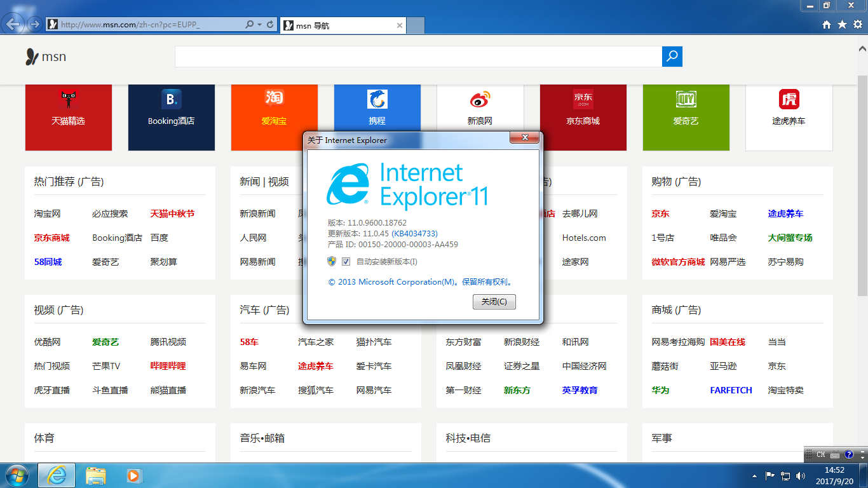The width and height of the screenshot is (868, 488).
Task: Open the Booking酒店 tile
Action: (172, 118)
